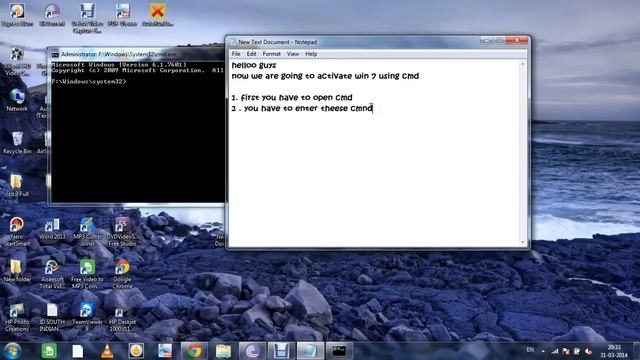Open the Network desktop icon

tap(17, 100)
